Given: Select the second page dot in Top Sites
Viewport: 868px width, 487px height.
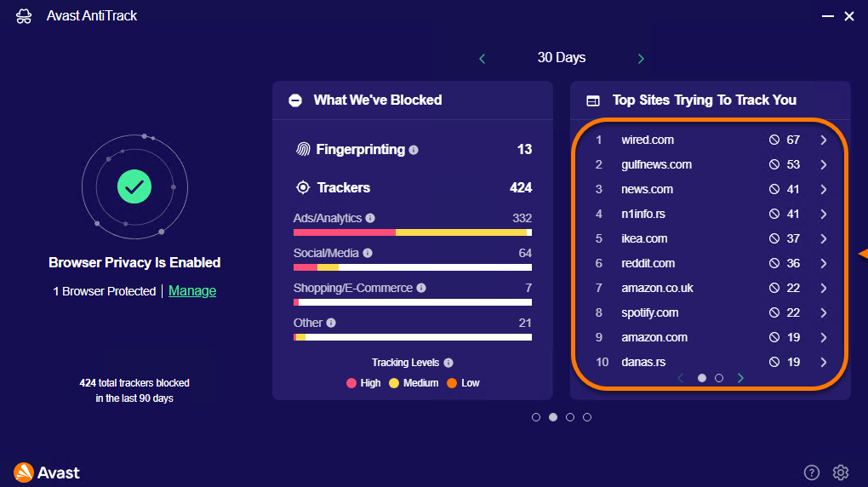Looking at the screenshot, I should click(x=719, y=378).
